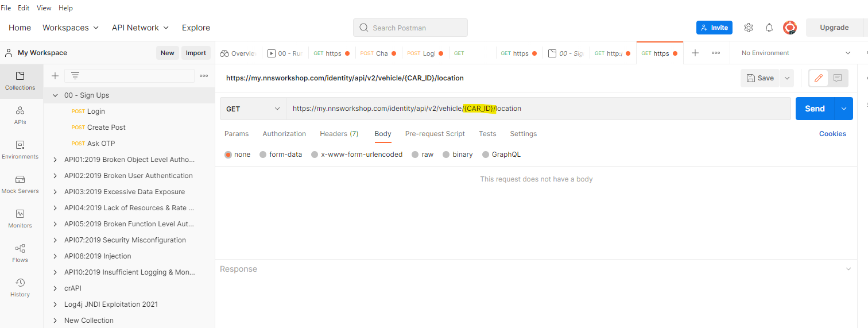Open the API Network dropdown menu

[x=140, y=28]
